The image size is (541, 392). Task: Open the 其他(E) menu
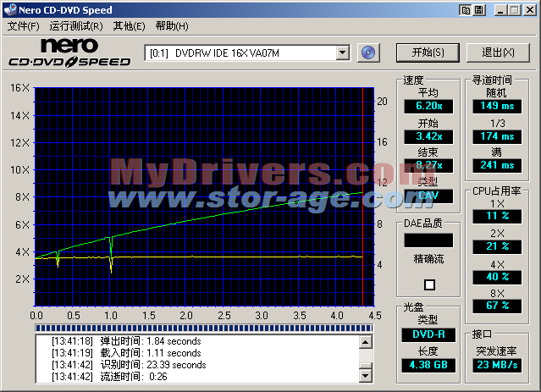click(x=130, y=26)
